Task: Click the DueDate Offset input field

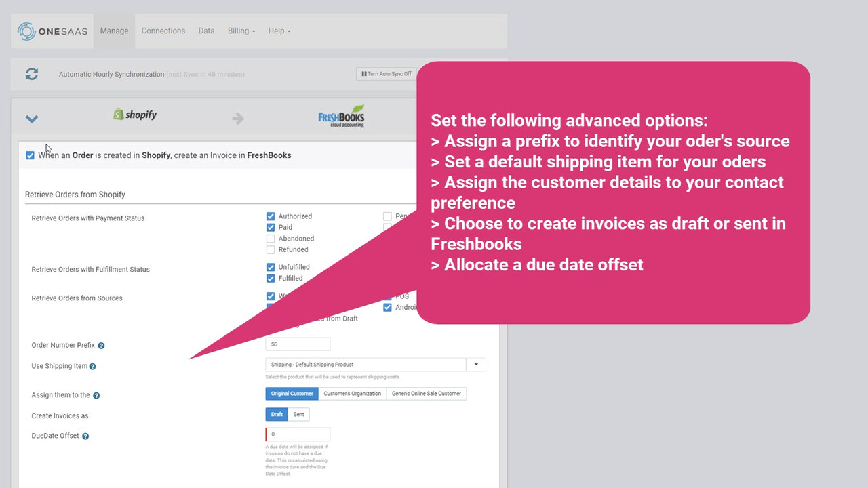Action: (x=297, y=434)
